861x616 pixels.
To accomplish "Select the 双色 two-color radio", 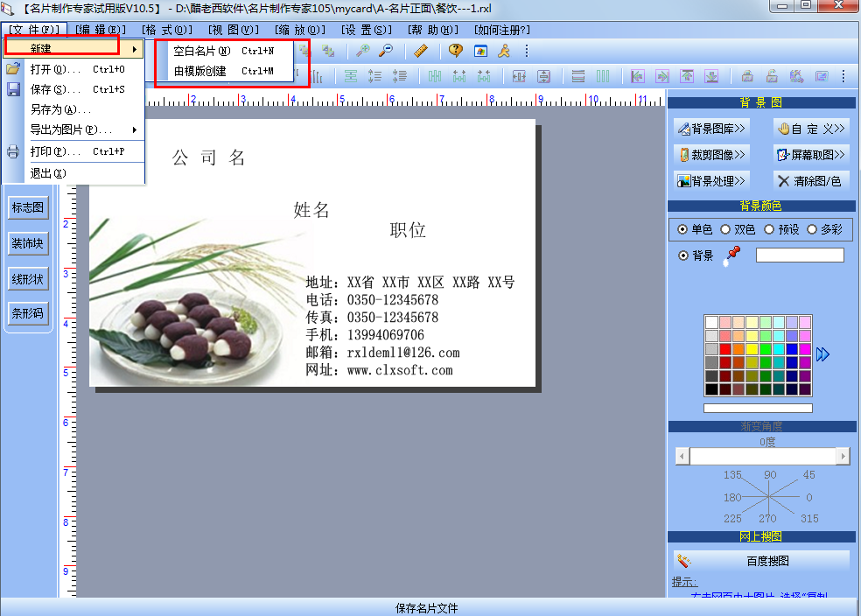I will coord(725,229).
